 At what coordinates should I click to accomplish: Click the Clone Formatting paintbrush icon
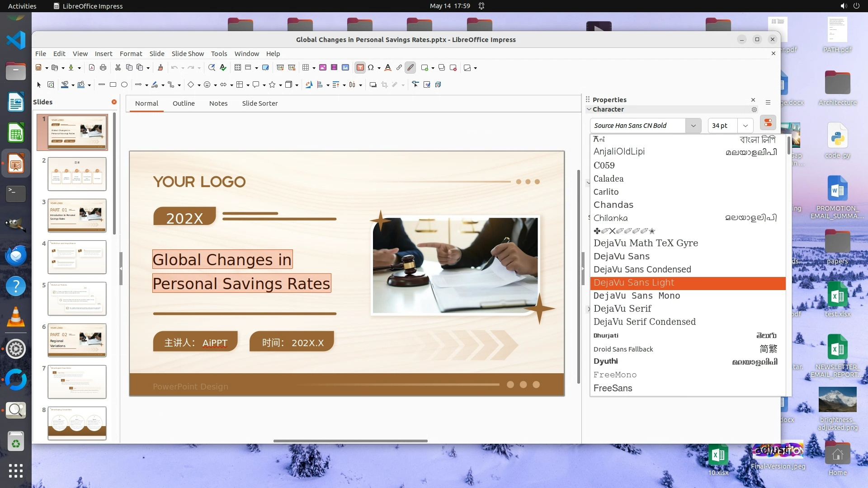click(160, 68)
